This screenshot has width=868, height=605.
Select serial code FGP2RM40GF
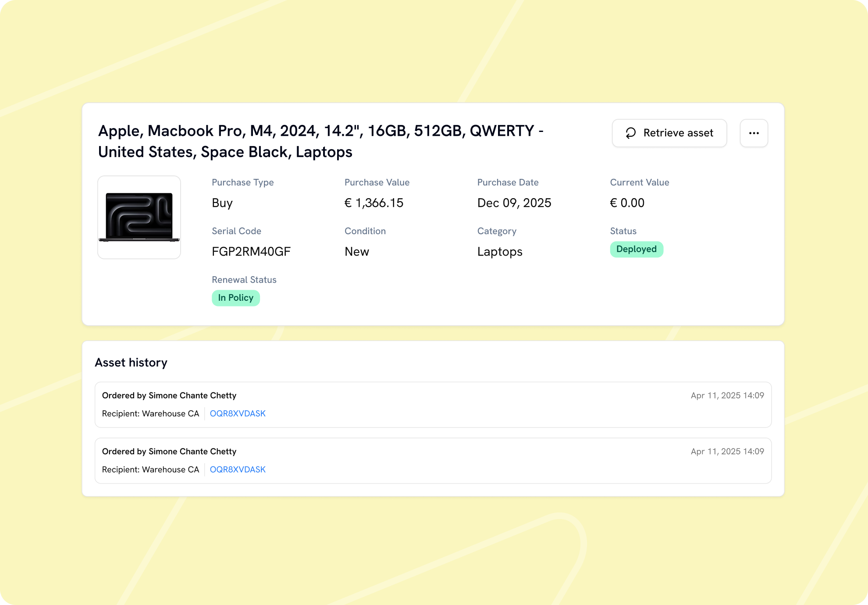pyautogui.click(x=251, y=252)
